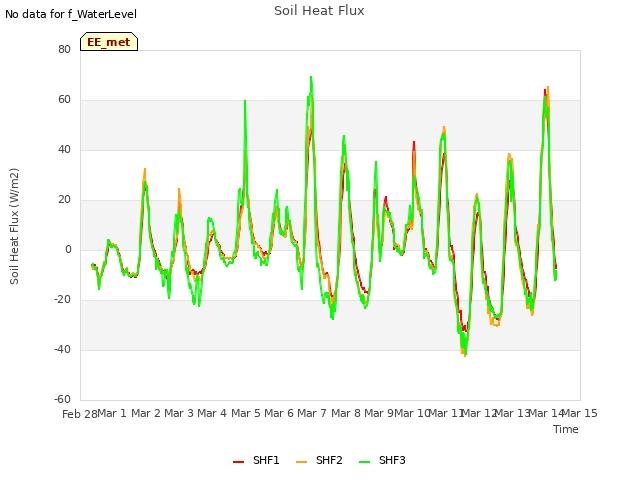Viewport: 640px width, 480px height.
Task: Click the red SHF1 legend color marker
Action: [x=238, y=462]
